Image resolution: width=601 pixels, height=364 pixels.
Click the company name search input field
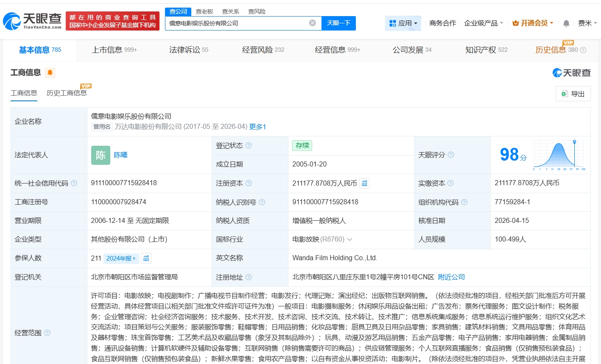coord(238,23)
